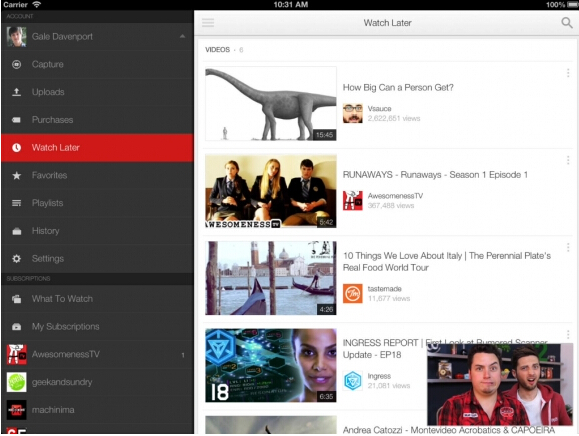Click the Playlists list icon
579x436 pixels.
pos(16,203)
